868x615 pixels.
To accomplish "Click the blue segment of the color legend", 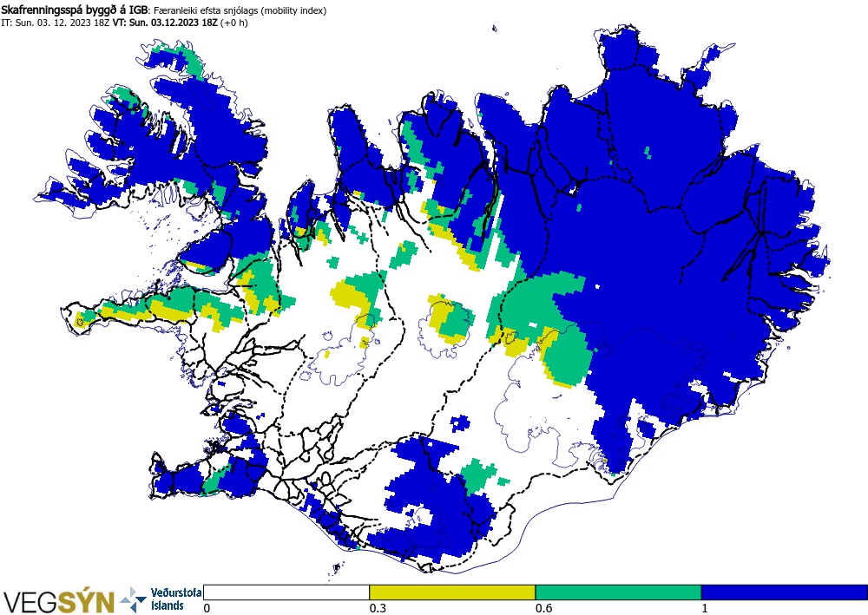I will click(x=785, y=592).
